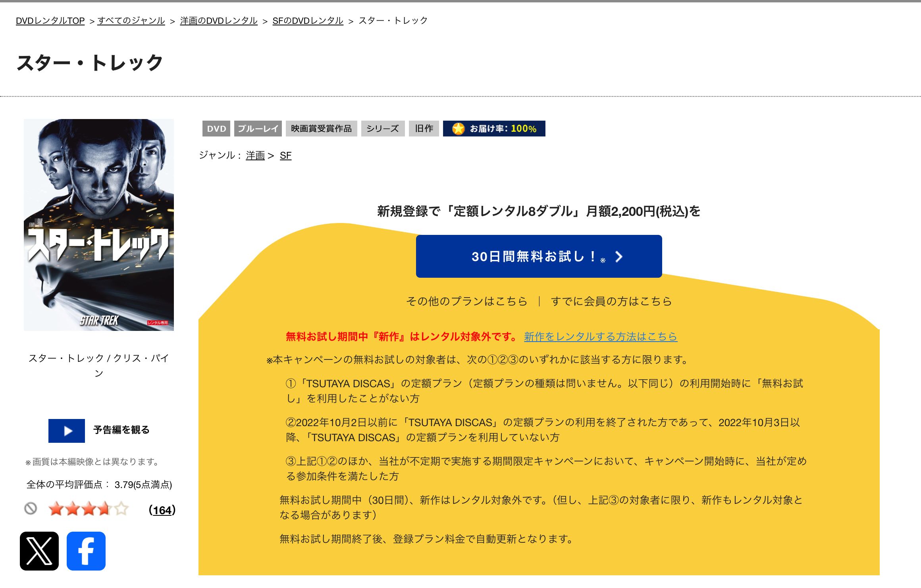921x588 pixels.
Task: Rate the movie five stars
Action: (121, 509)
